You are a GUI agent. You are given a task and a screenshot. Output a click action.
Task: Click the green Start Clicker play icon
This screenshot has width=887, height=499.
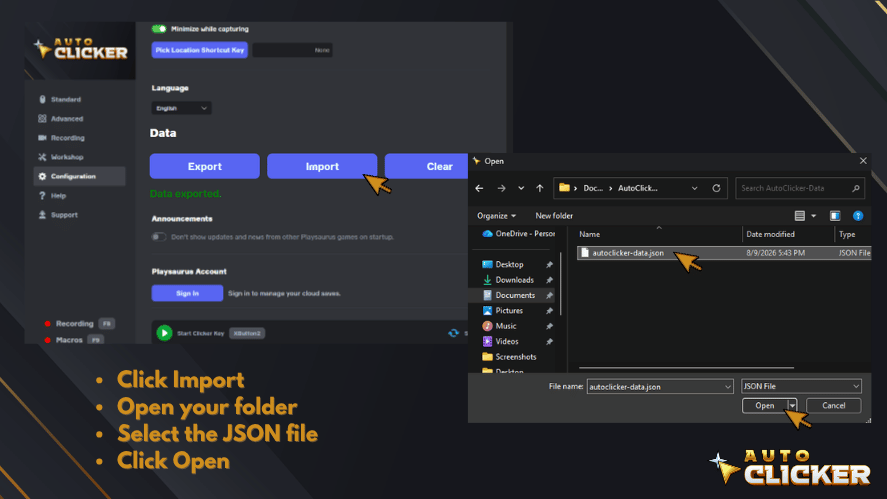[164, 333]
